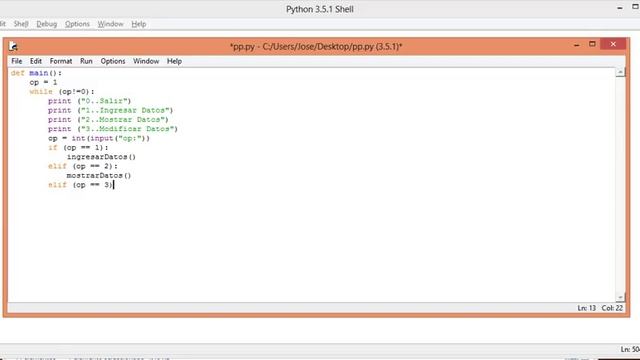Screen dimensions: 640x360
Task: Open the Run menu in editor
Action: pos(86,61)
